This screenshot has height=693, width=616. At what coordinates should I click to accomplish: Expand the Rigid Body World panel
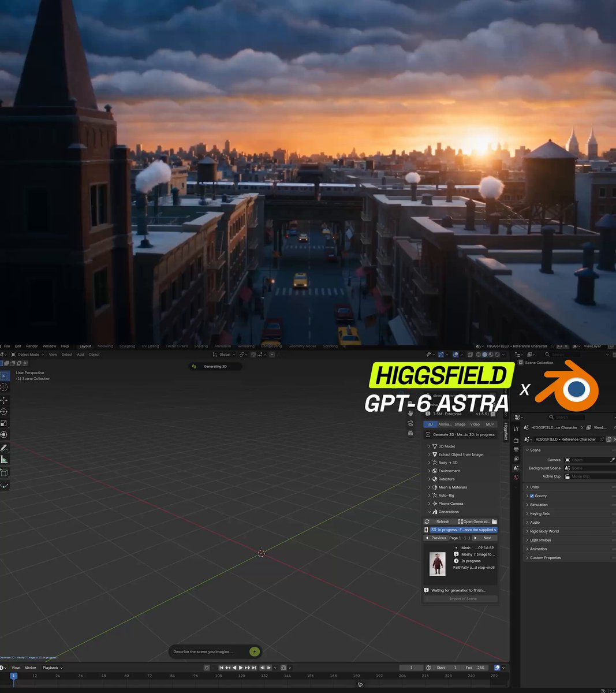point(569,531)
